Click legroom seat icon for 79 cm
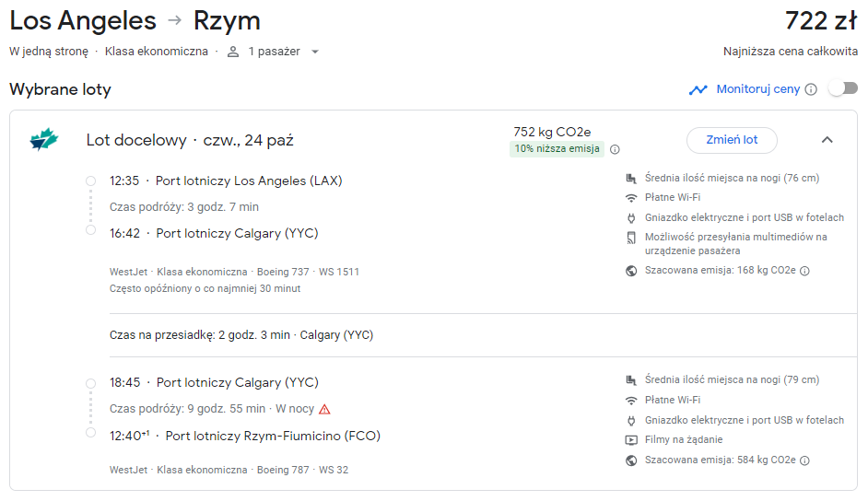Screen dimensions: 868x501 click(631, 380)
